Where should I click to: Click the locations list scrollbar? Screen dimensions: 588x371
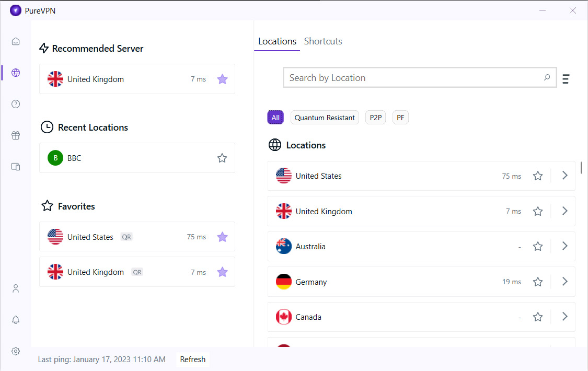(581, 168)
